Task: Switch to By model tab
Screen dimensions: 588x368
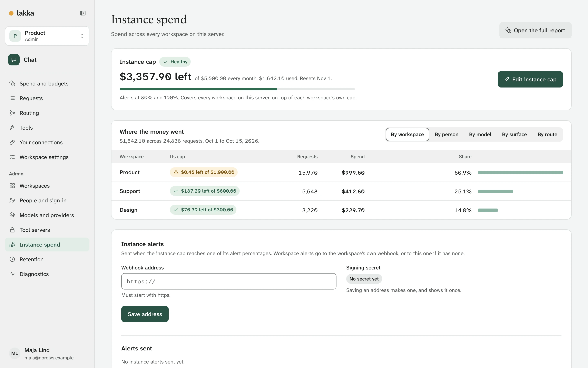Action: pyautogui.click(x=480, y=134)
